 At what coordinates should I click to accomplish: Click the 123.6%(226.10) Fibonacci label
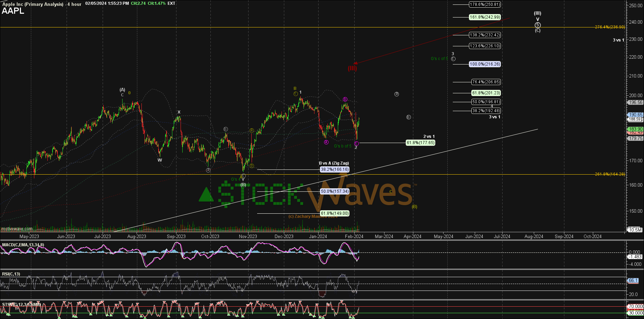(485, 46)
